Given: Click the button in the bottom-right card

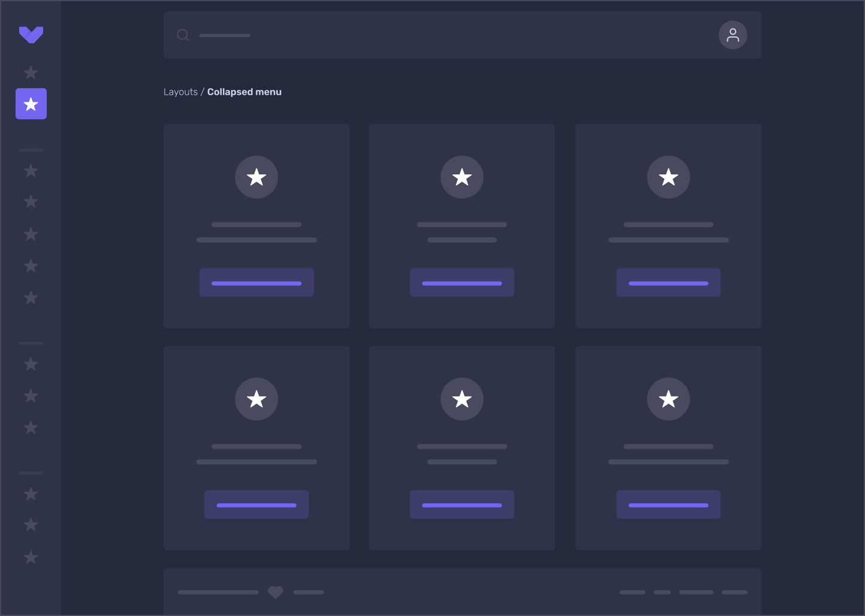Looking at the screenshot, I should pyautogui.click(x=669, y=504).
